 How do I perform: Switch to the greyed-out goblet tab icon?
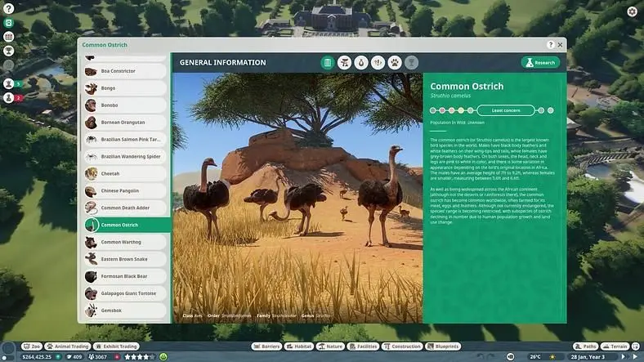[x=412, y=63]
